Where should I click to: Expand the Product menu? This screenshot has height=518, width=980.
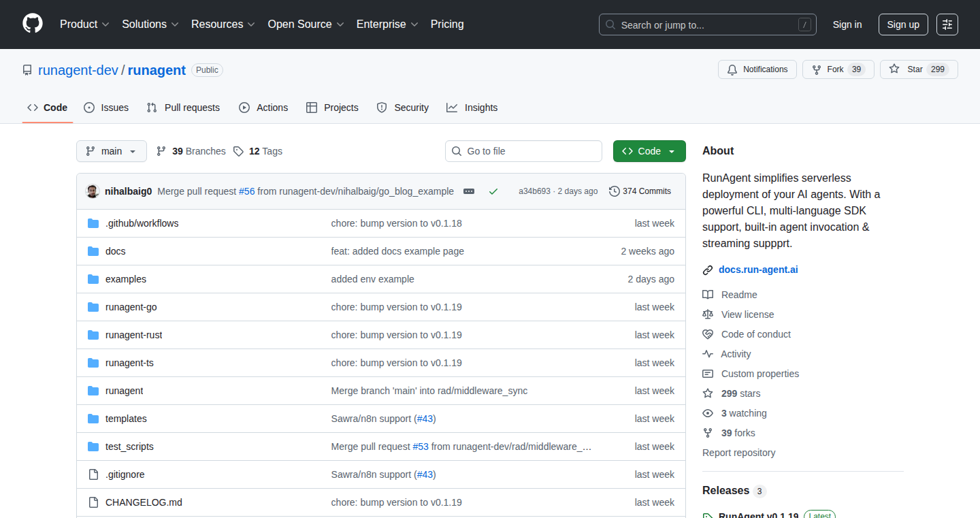[x=84, y=25]
